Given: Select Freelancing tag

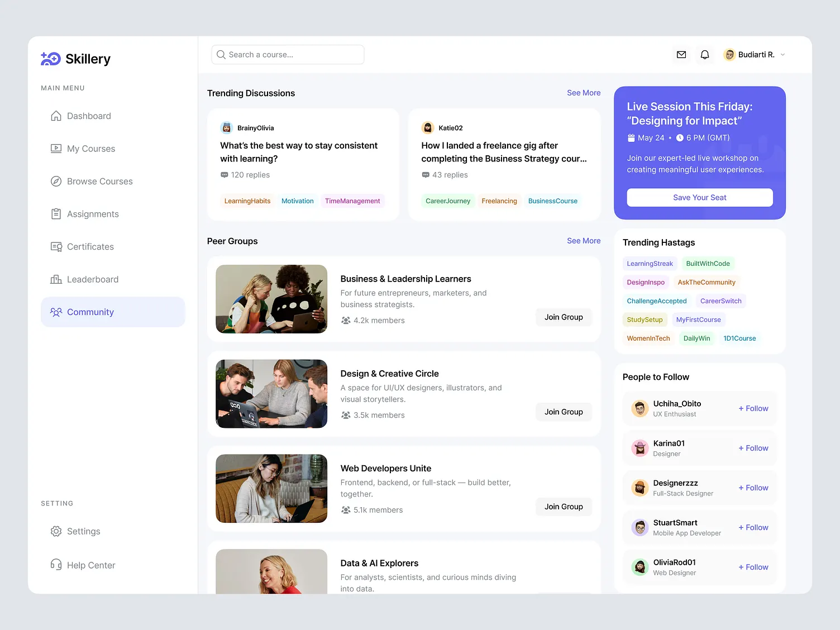Looking at the screenshot, I should (x=499, y=201).
